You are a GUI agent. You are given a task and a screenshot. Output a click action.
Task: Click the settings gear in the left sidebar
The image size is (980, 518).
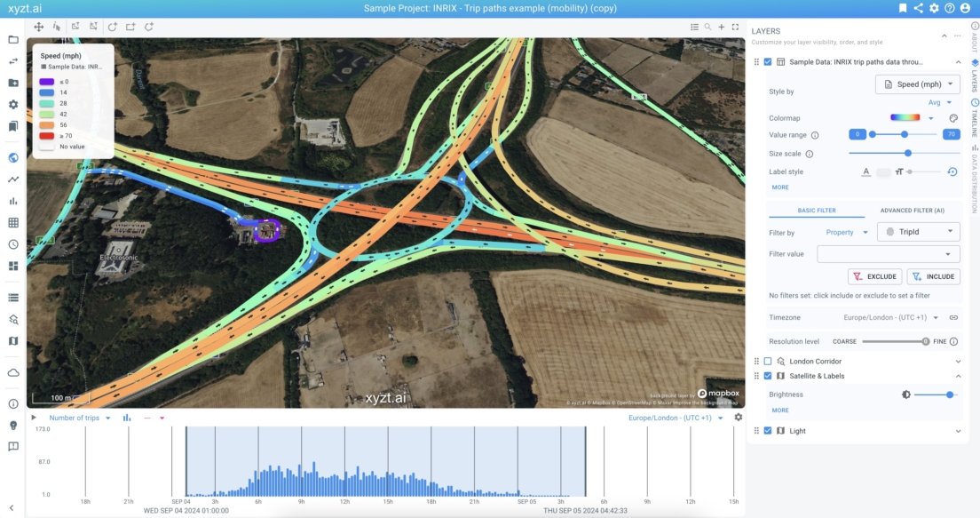[12, 104]
